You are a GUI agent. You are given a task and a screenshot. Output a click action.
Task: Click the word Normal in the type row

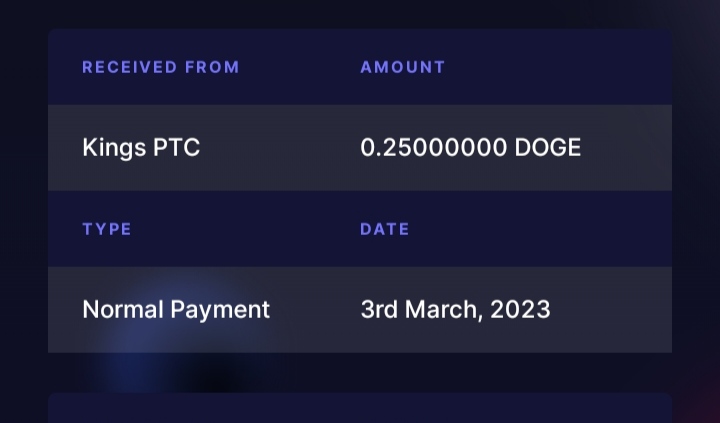(x=123, y=309)
